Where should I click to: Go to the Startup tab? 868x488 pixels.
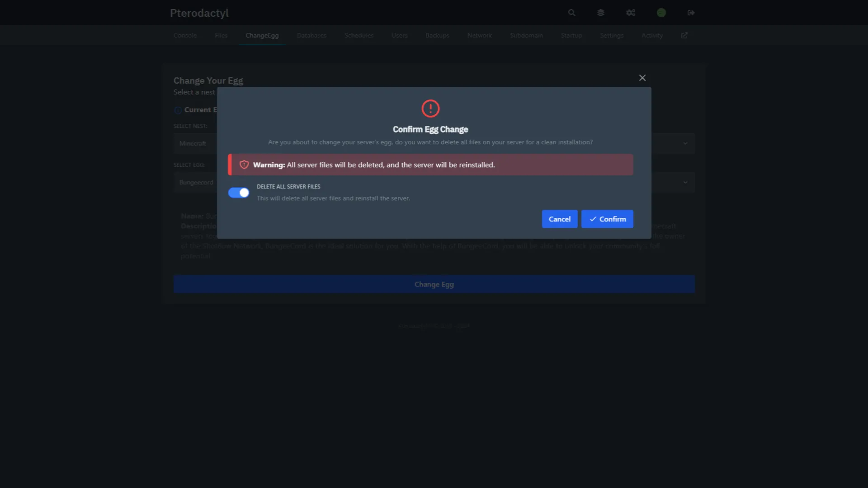pos(571,35)
